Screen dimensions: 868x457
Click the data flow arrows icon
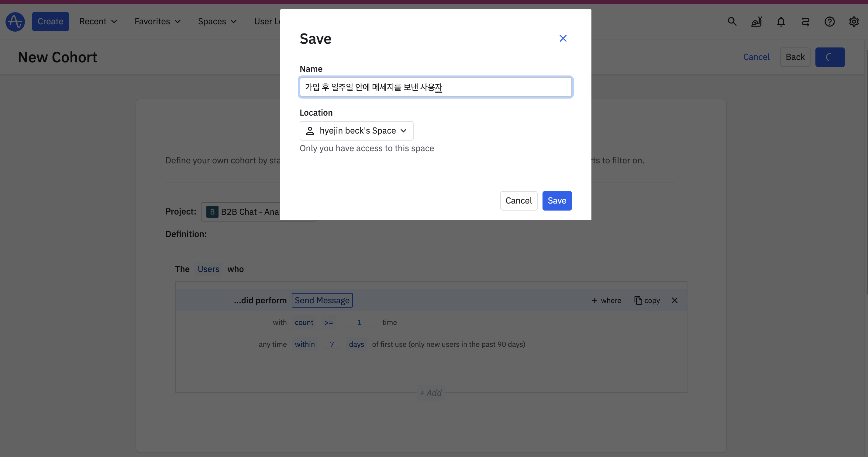(x=805, y=22)
